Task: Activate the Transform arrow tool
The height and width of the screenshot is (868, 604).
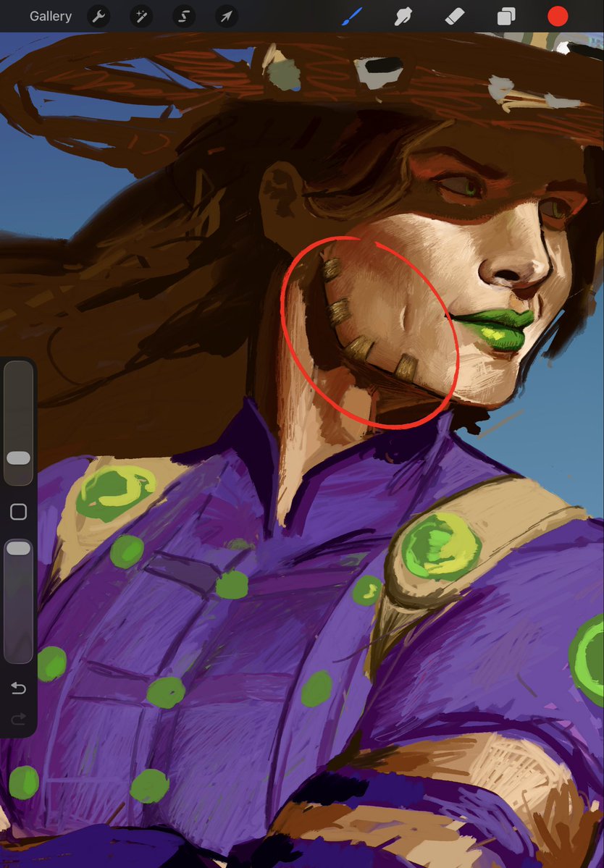Action: point(227,17)
